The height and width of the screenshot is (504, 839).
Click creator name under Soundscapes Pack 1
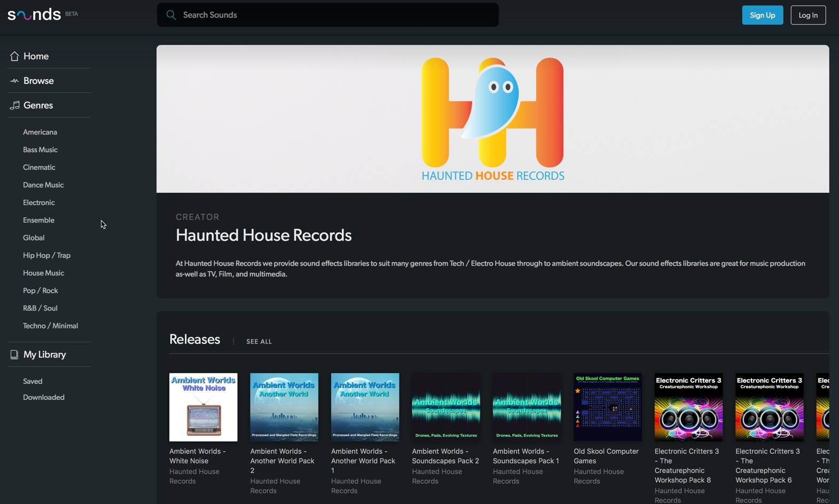(518, 476)
